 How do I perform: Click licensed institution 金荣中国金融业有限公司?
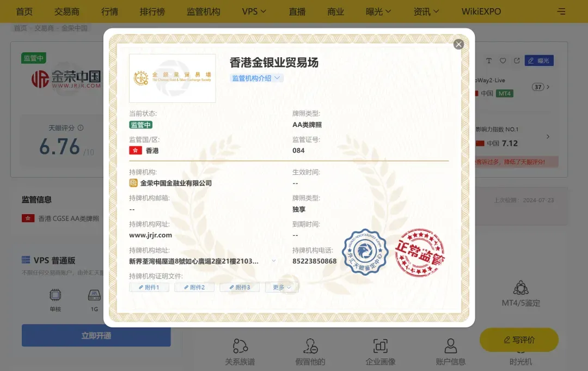[176, 183]
